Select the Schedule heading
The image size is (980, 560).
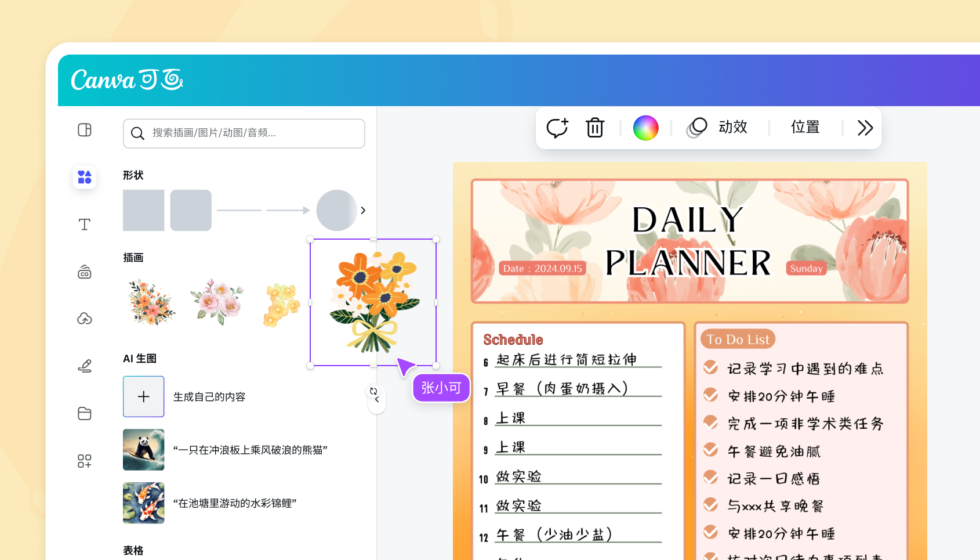pyautogui.click(x=513, y=339)
